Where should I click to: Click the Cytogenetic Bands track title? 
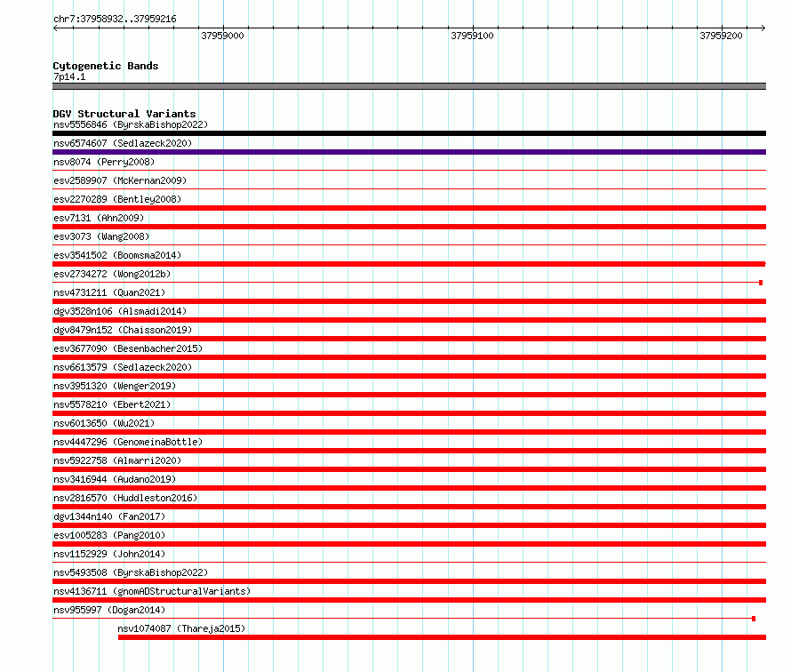[x=106, y=66]
